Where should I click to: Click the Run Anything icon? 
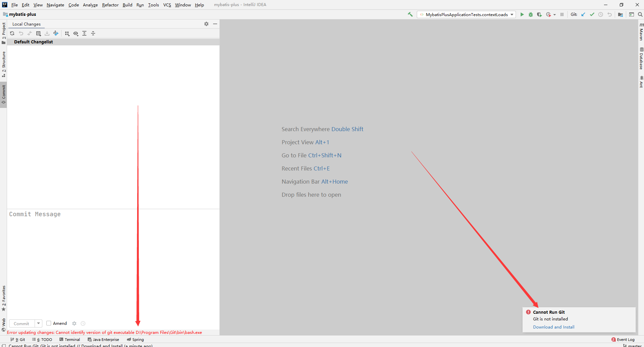(632, 14)
